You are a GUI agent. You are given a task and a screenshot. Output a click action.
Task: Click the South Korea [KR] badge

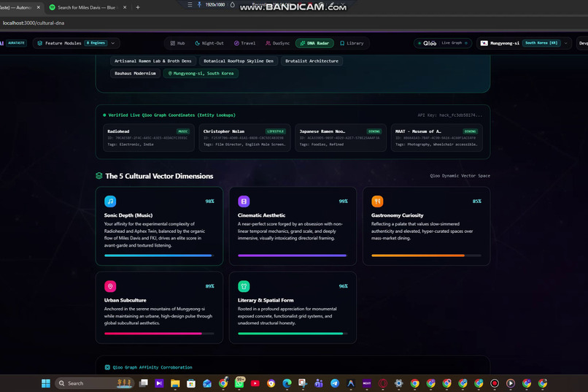tap(541, 43)
